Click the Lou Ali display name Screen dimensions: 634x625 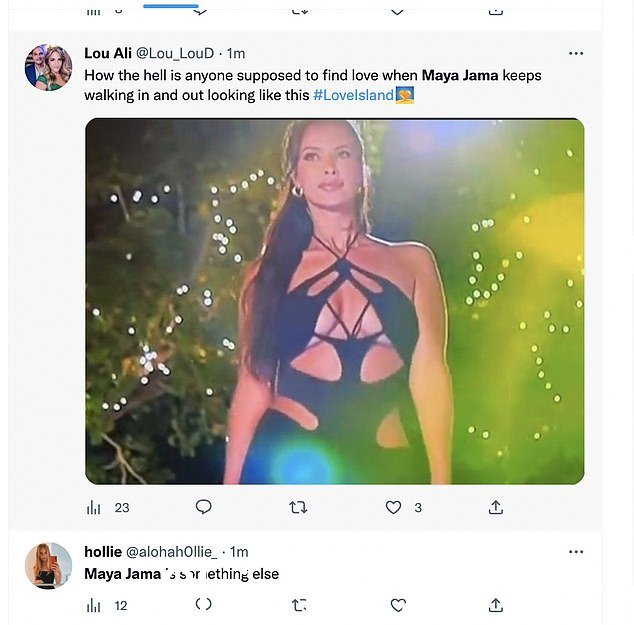point(108,53)
